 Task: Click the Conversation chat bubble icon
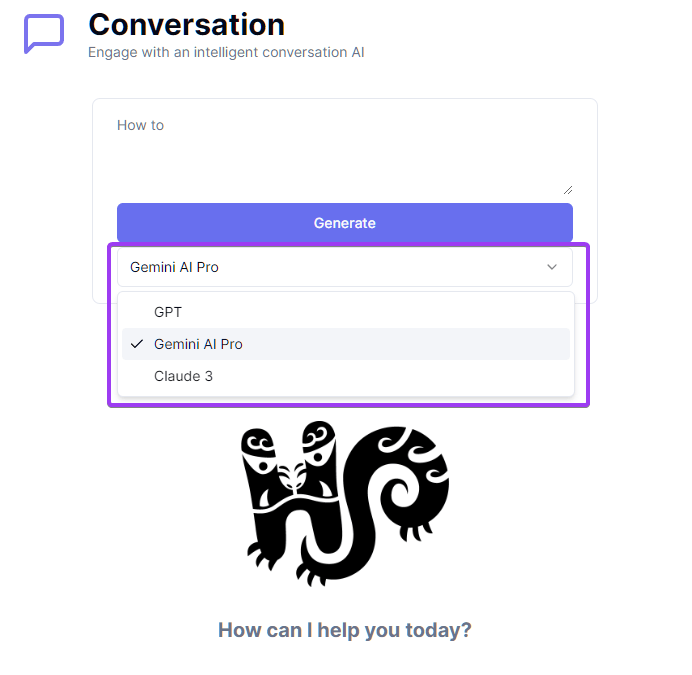(x=43, y=34)
